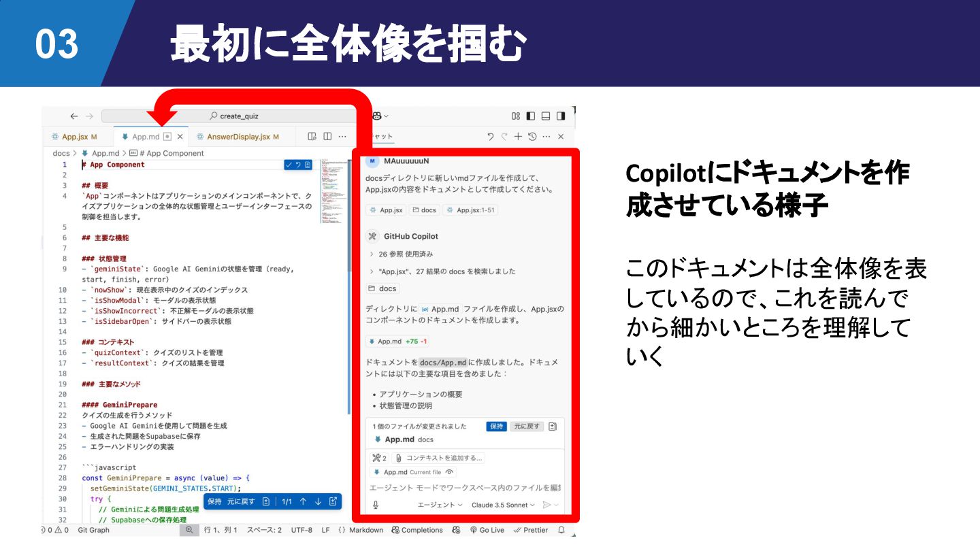
Task: Click コンテキストを追加する… attach button
Action: [x=439, y=458]
